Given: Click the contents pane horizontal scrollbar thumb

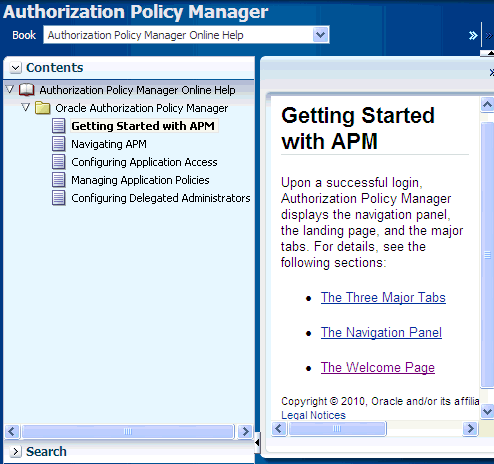Looking at the screenshot, I should [x=128, y=431].
